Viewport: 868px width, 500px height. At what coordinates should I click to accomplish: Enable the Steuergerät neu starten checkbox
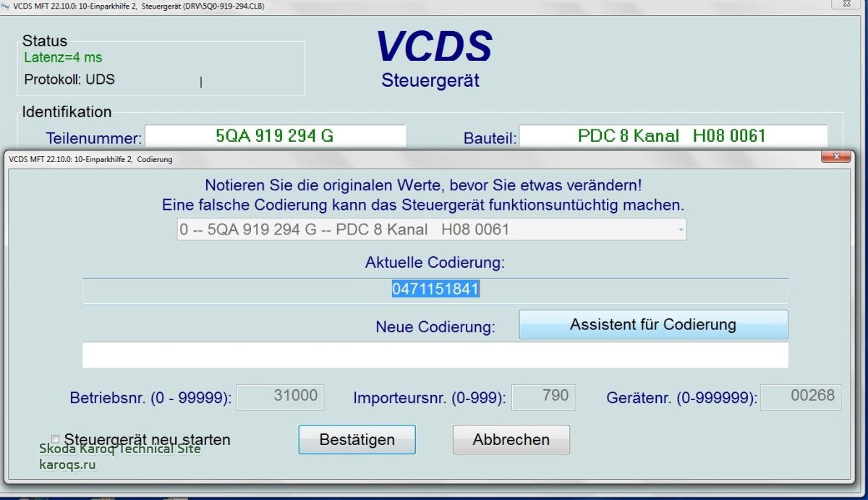pos(56,439)
